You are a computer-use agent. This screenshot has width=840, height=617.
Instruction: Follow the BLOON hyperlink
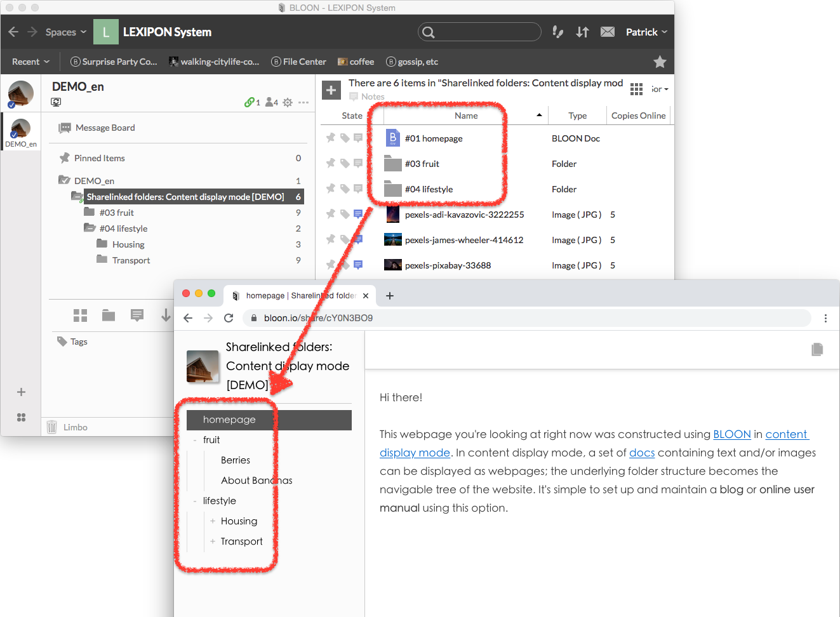(732, 434)
